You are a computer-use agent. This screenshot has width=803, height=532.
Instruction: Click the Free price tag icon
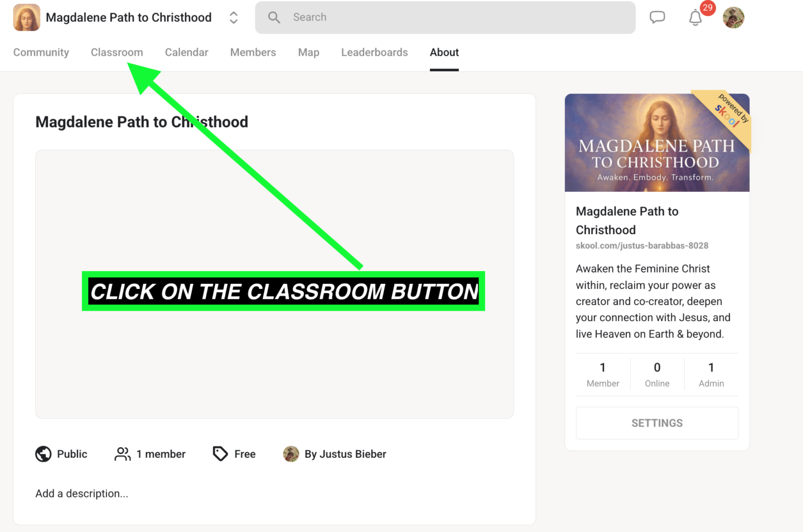220,454
